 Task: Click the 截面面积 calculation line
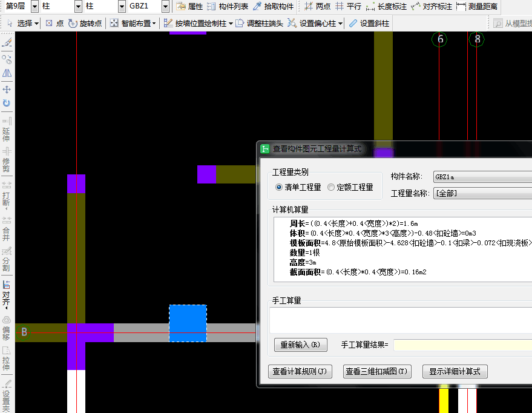(358, 272)
